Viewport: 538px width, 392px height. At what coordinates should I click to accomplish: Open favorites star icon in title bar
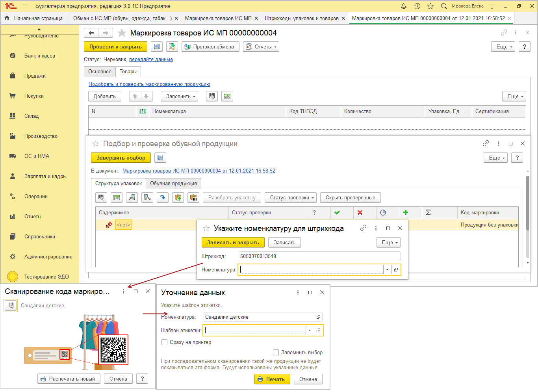430,6
